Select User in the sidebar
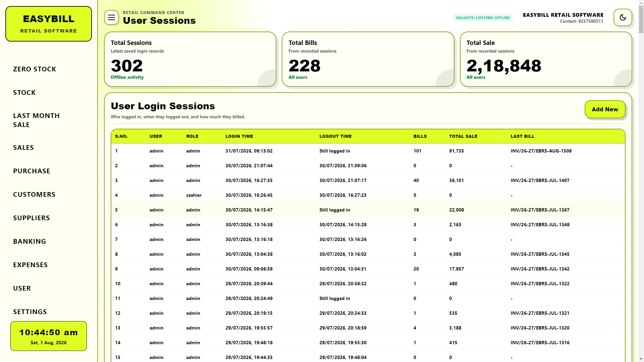The image size is (644, 362). (x=22, y=288)
